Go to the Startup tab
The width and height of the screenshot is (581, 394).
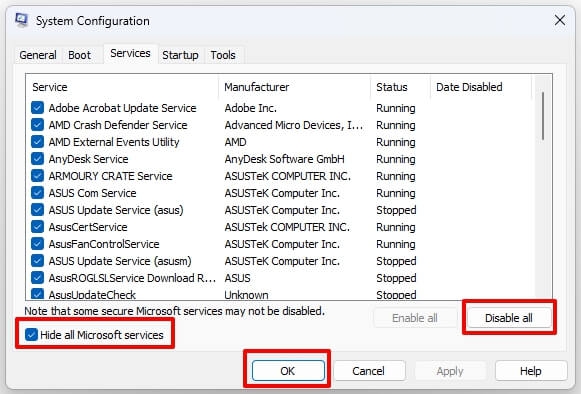[180, 55]
